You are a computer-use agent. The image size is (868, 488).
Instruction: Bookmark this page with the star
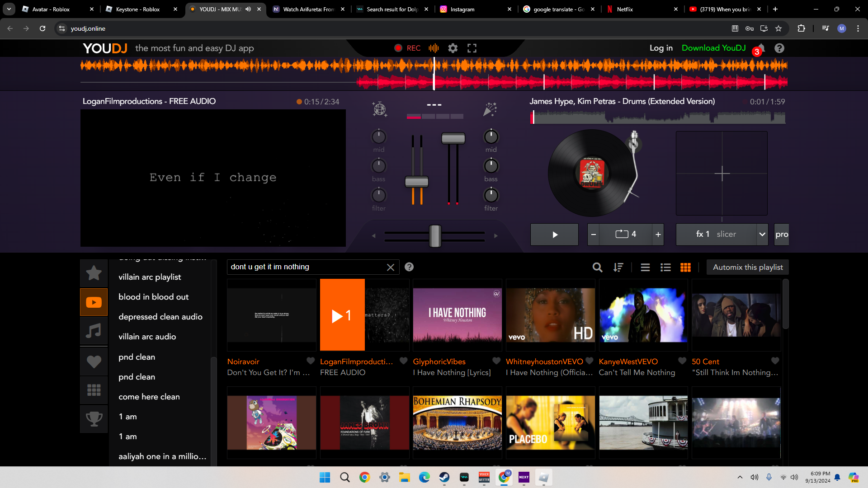pos(778,28)
